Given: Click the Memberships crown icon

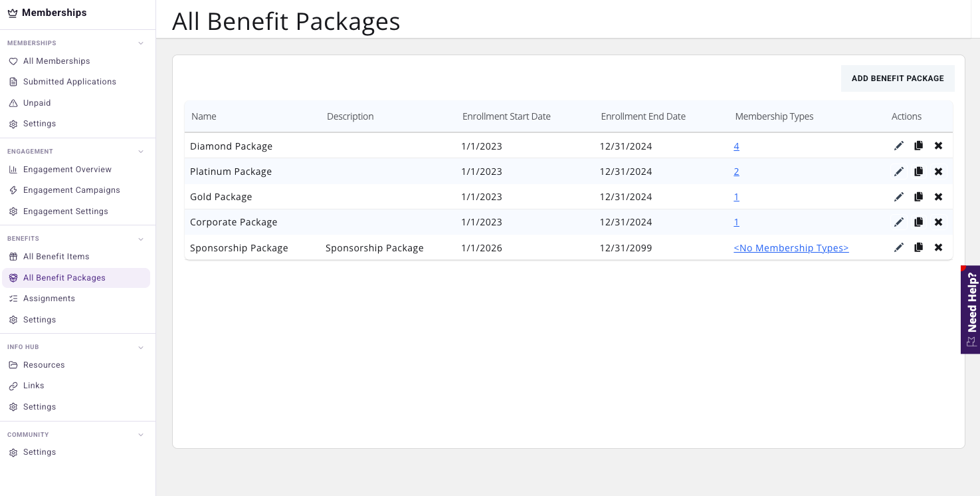Looking at the screenshot, I should tap(13, 13).
